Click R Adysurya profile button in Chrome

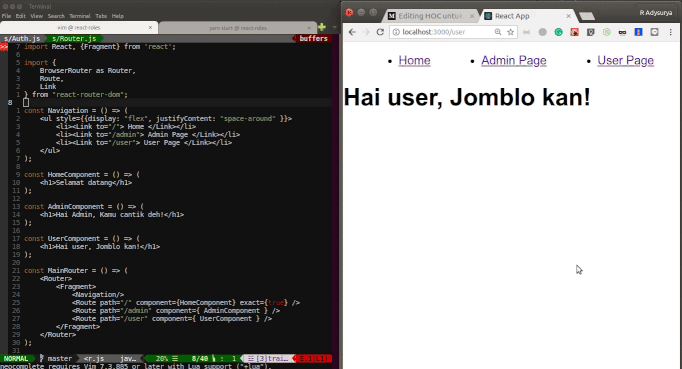point(655,13)
